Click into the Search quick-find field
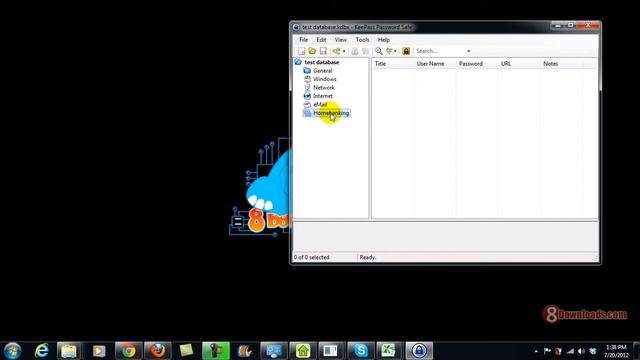 [x=440, y=51]
